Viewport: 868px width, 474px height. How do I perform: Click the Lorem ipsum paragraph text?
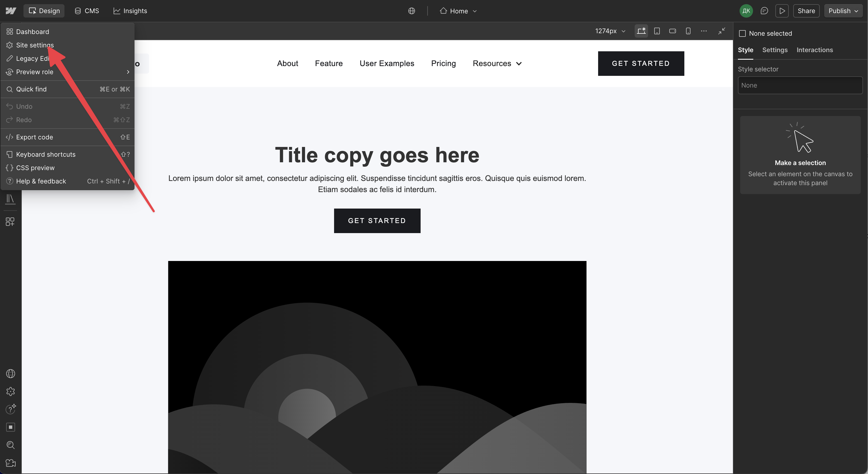pos(377,184)
